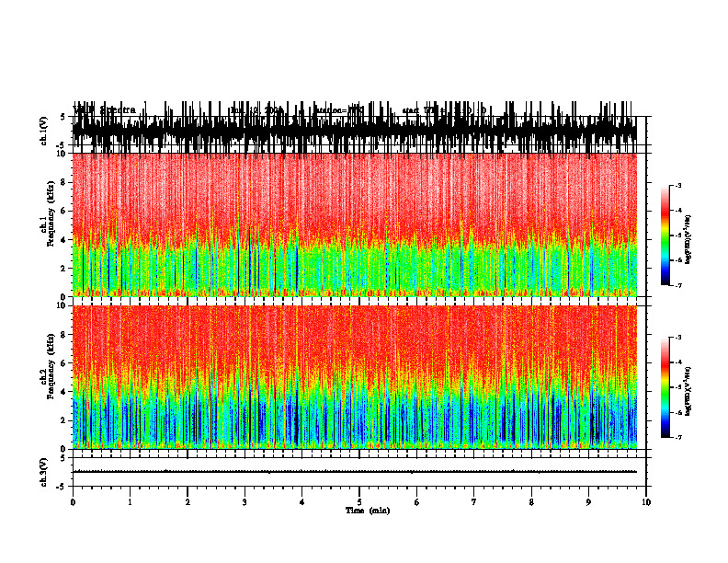Click the time axis tick label '7'
This screenshot has width=728, height=563.
pos(474,502)
